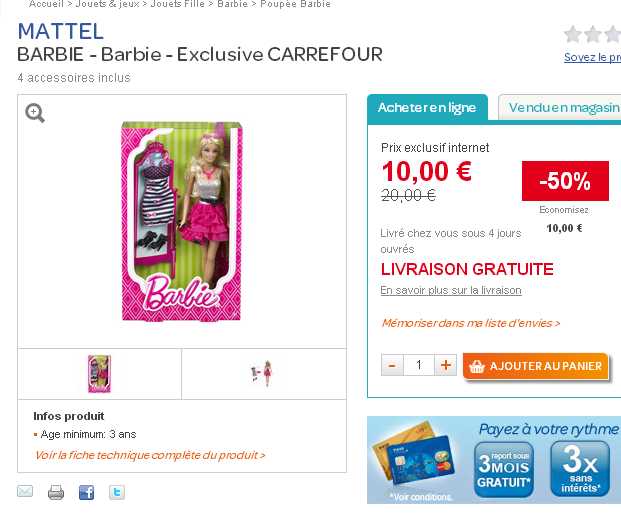Open En savoir plus sur la livraison link
This screenshot has width=621, height=516.
click(451, 290)
